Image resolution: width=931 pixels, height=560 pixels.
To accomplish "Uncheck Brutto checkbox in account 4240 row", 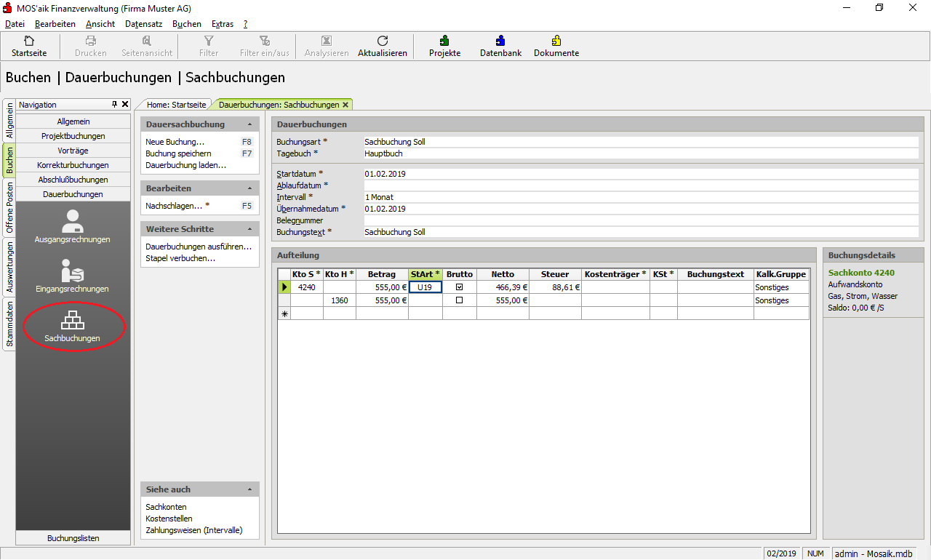I will click(459, 287).
